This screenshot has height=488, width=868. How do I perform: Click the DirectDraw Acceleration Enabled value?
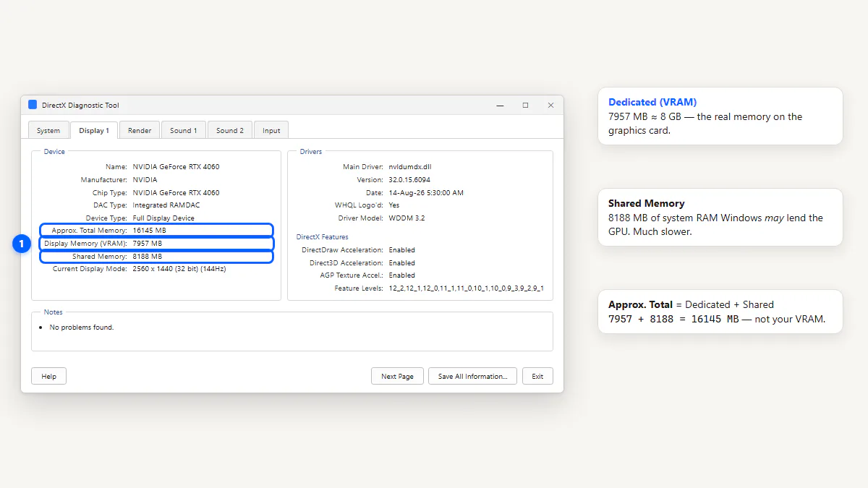pos(401,249)
